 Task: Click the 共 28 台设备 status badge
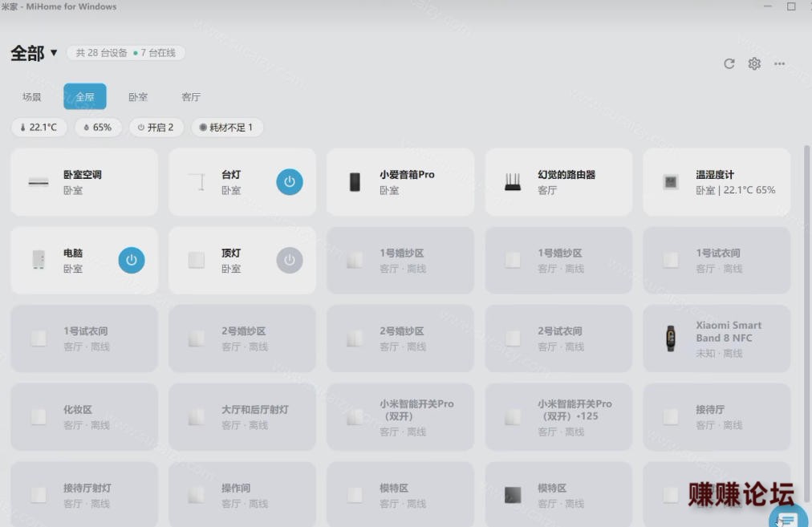click(x=126, y=53)
